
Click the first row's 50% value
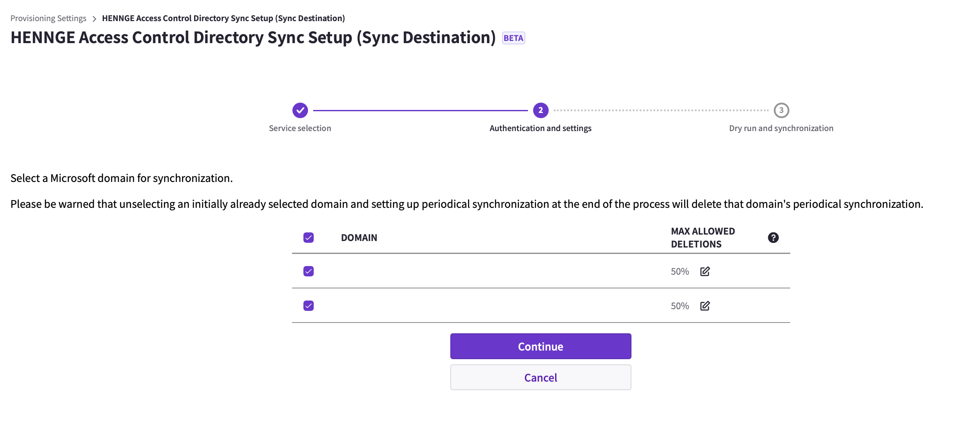[680, 272]
